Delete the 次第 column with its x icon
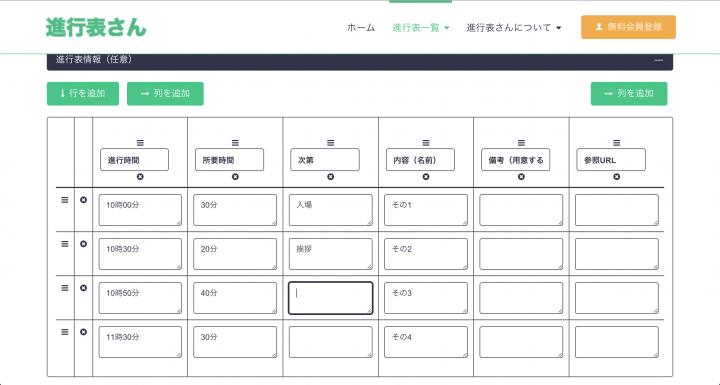The width and height of the screenshot is (720, 385). [331, 177]
